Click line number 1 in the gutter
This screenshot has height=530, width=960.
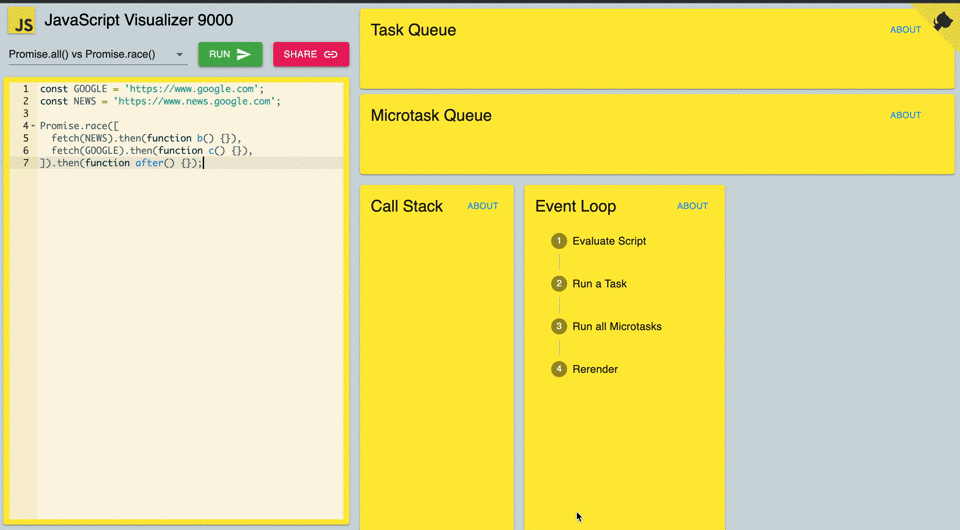(x=26, y=89)
